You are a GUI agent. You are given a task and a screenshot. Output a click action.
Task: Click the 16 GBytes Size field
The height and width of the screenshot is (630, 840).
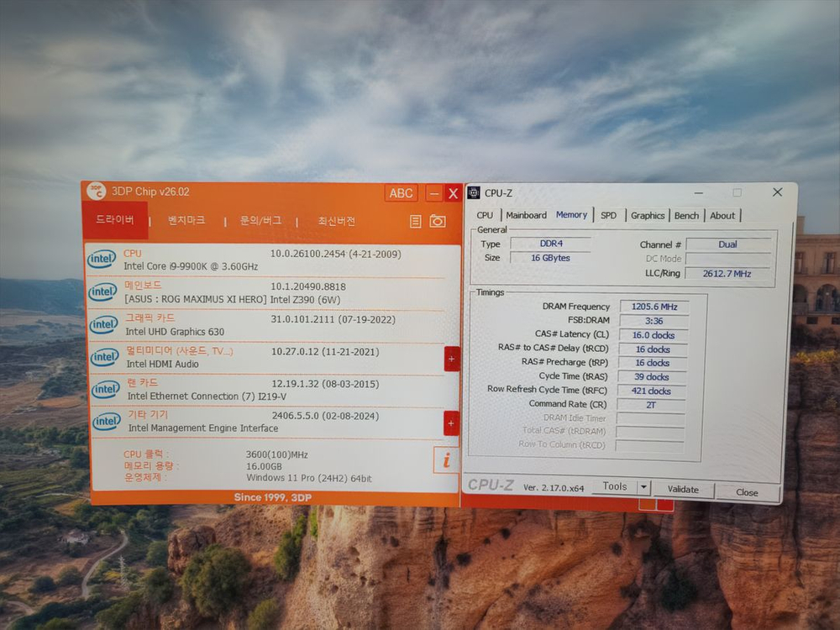point(550,258)
